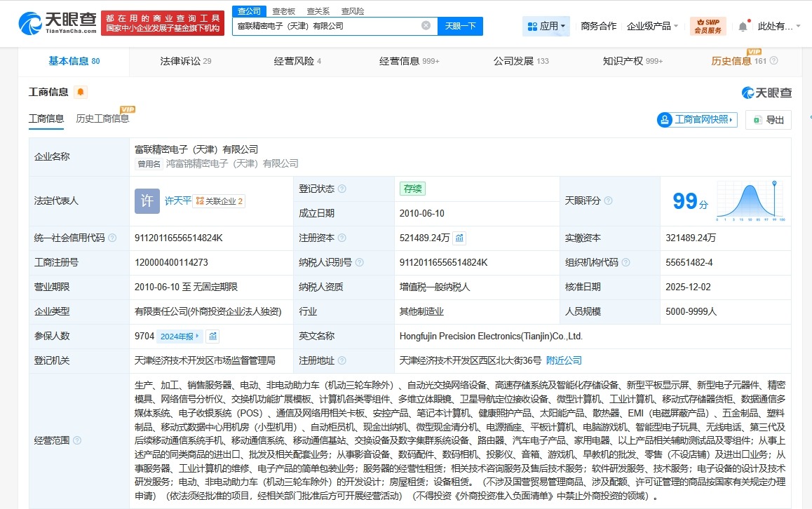Click the 工商官网快照 button
812x509 pixels.
click(x=697, y=120)
